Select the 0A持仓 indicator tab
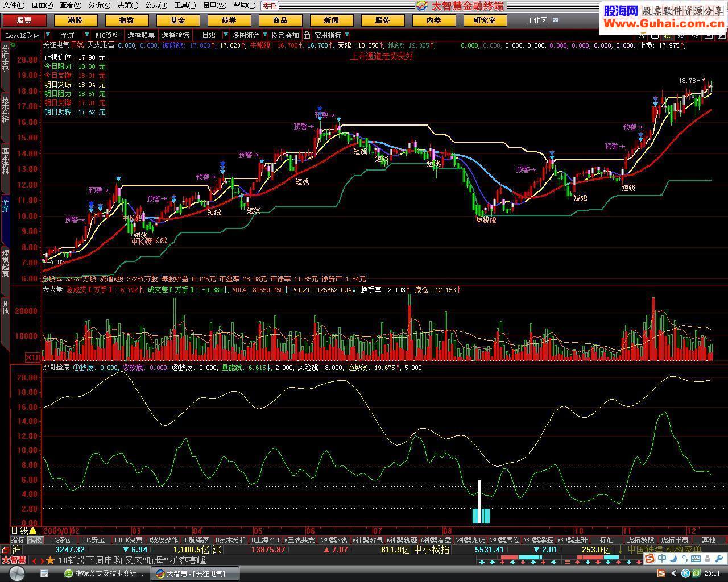This screenshot has width=728, height=582. (60, 539)
